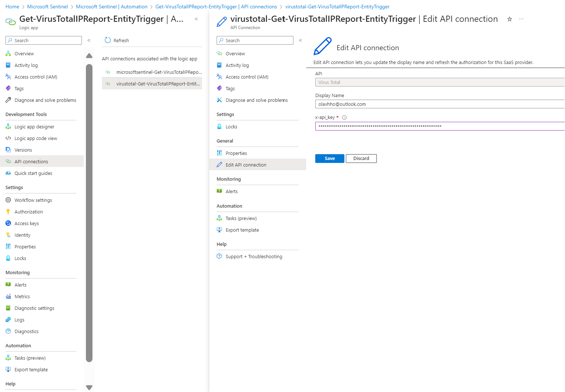Select the virustotal API connection row
The image size is (565, 392).
[152, 84]
